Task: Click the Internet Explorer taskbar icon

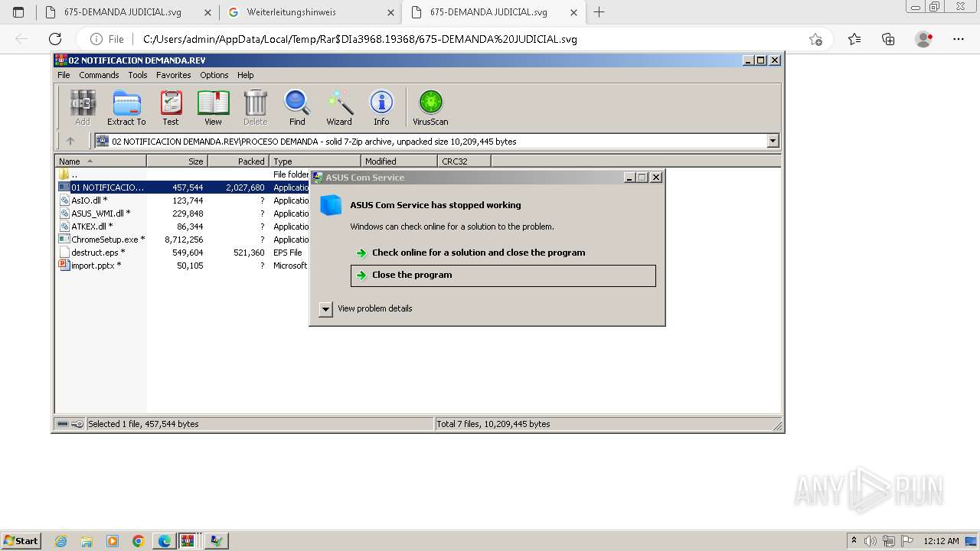Action: [61, 541]
